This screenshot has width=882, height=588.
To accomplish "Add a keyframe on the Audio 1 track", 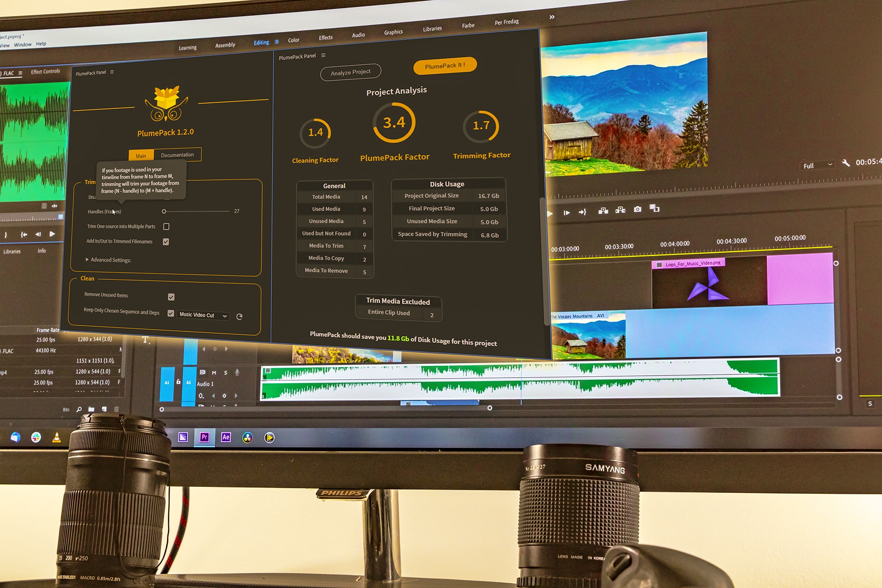I will tap(224, 396).
